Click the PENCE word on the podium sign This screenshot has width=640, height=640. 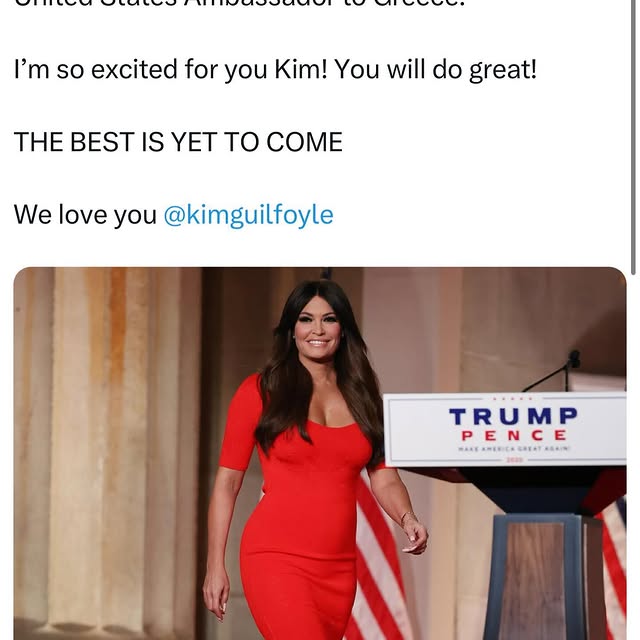pyautogui.click(x=513, y=436)
